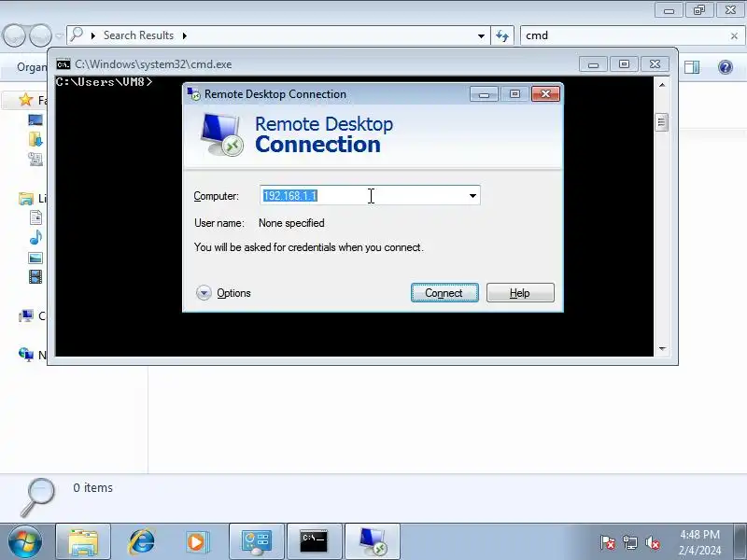This screenshot has height=560, width=747.
Task: Open the Music library icon
Action: coord(35,237)
